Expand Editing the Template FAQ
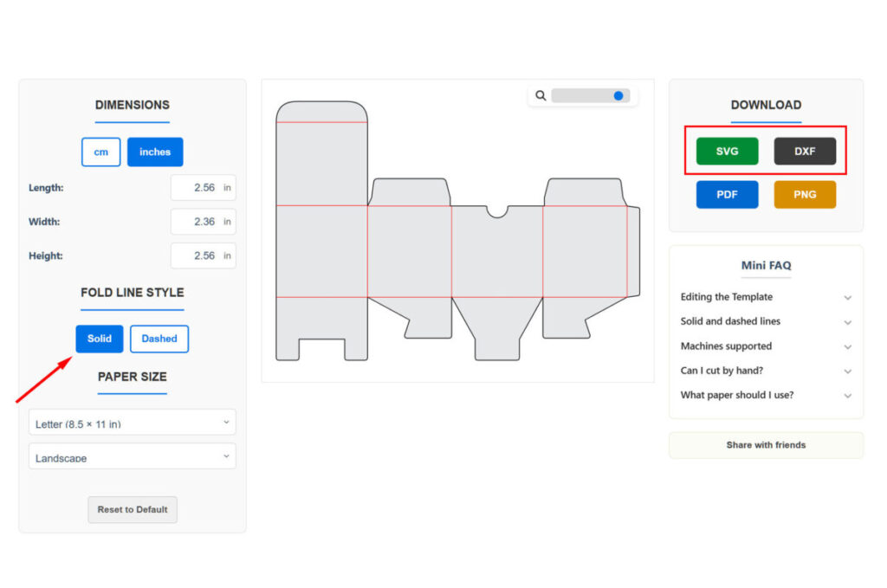The image size is (887, 588). 766,297
